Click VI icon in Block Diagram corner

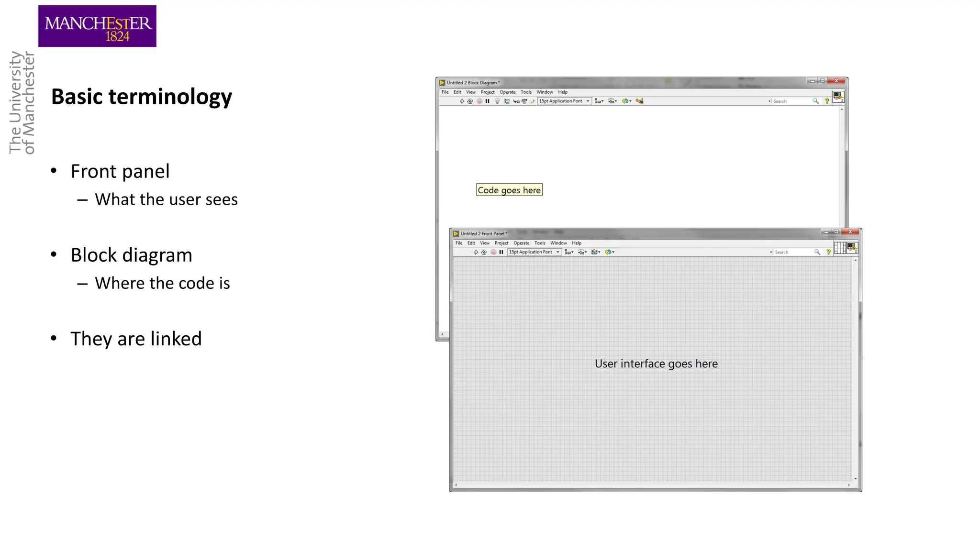[838, 97]
